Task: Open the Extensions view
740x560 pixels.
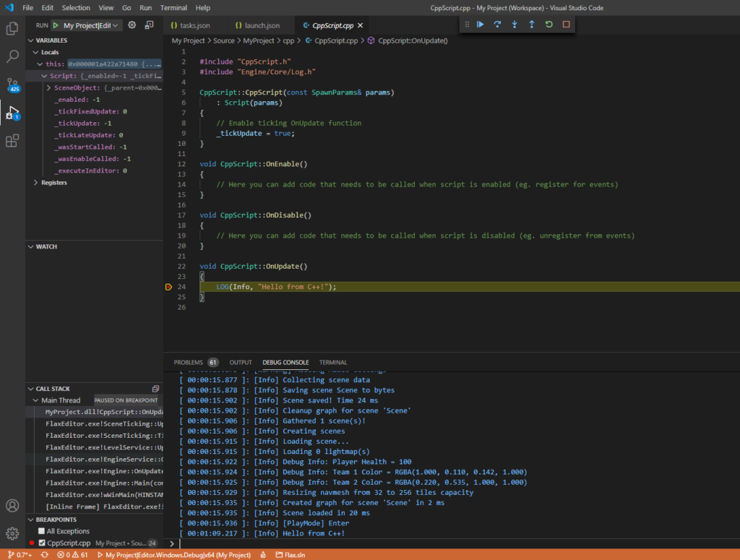Action: point(12,141)
